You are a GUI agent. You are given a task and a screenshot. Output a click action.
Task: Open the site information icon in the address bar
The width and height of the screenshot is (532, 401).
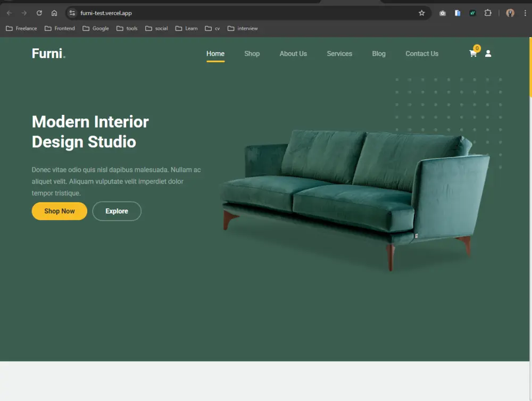click(x=72, y=13)
